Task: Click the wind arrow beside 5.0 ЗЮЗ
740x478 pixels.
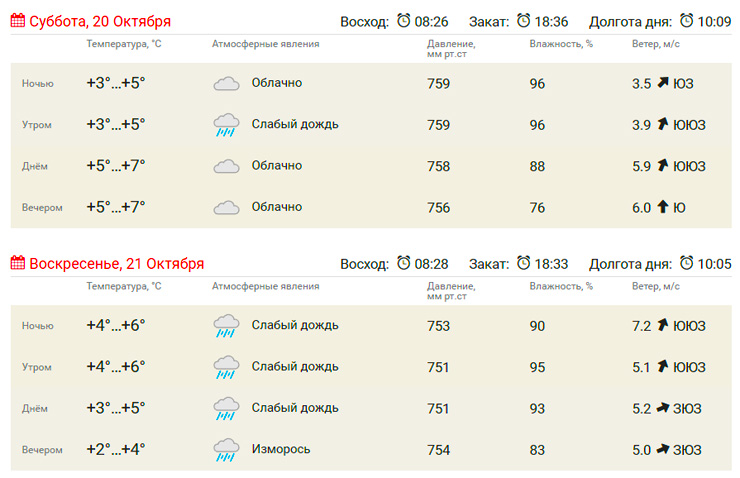Action: [662, 449]
